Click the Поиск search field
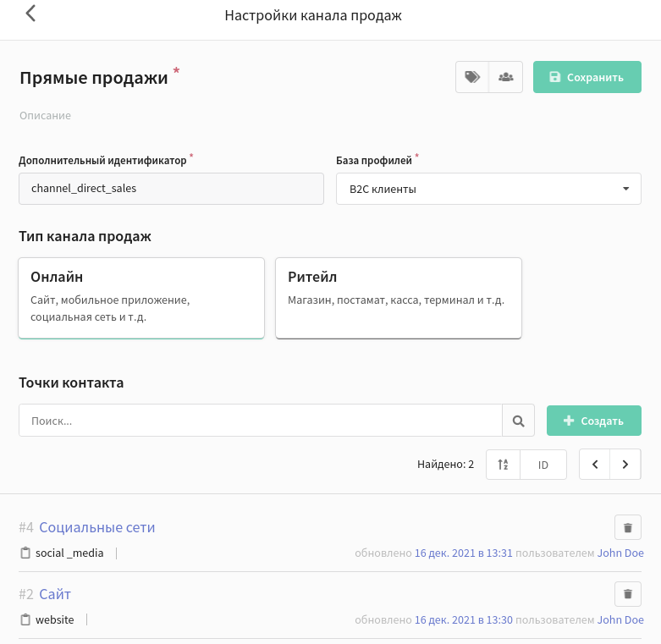The image size is (661, 644). pos(261,421)
